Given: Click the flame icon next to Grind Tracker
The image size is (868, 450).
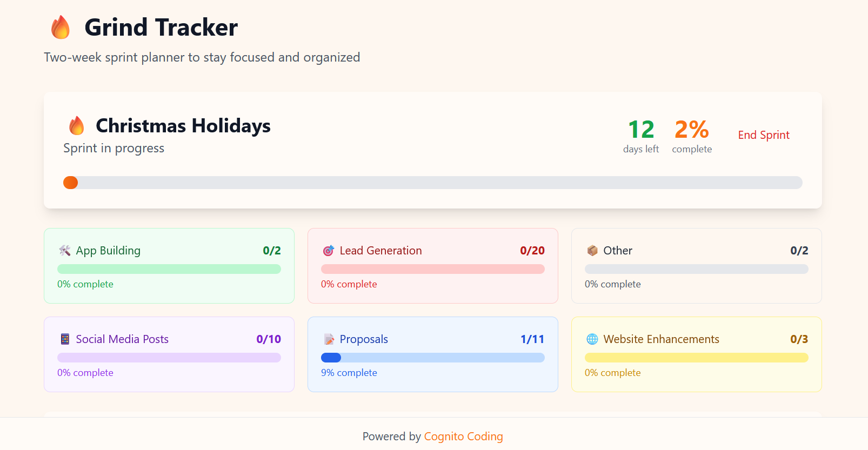Looking at the screenshot, I should [x=60, y=26].
